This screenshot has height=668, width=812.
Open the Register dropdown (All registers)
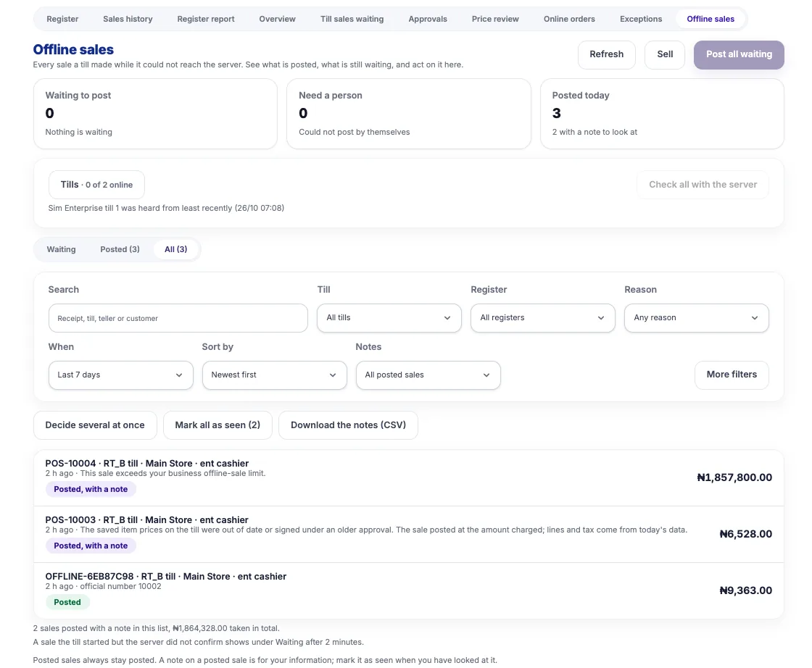[543, 318]
